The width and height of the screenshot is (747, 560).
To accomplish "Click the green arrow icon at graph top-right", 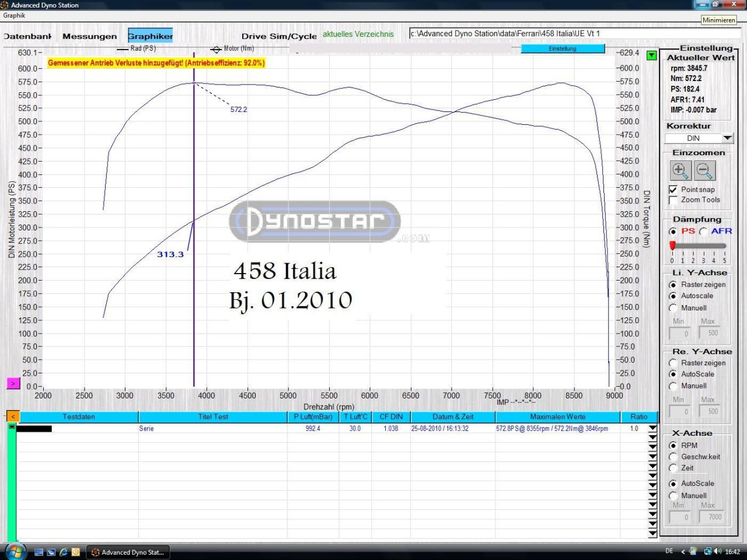I will tap(651, 55).
